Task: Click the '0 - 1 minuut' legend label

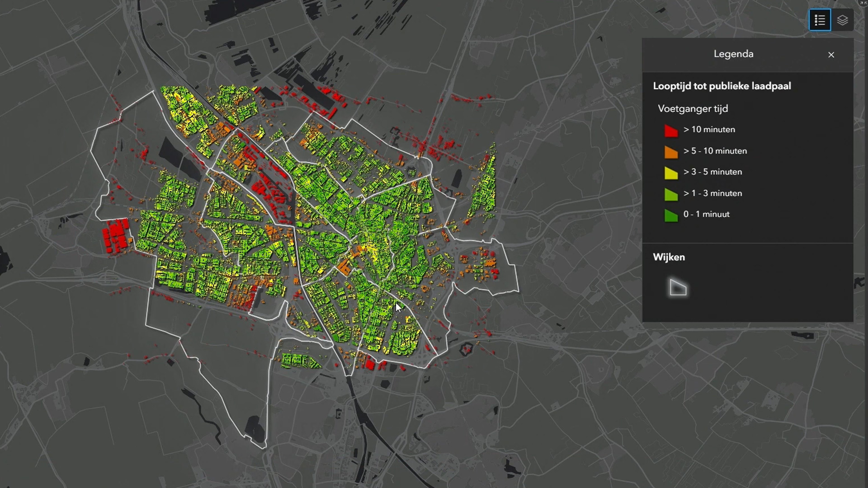Action: point(706,214)
